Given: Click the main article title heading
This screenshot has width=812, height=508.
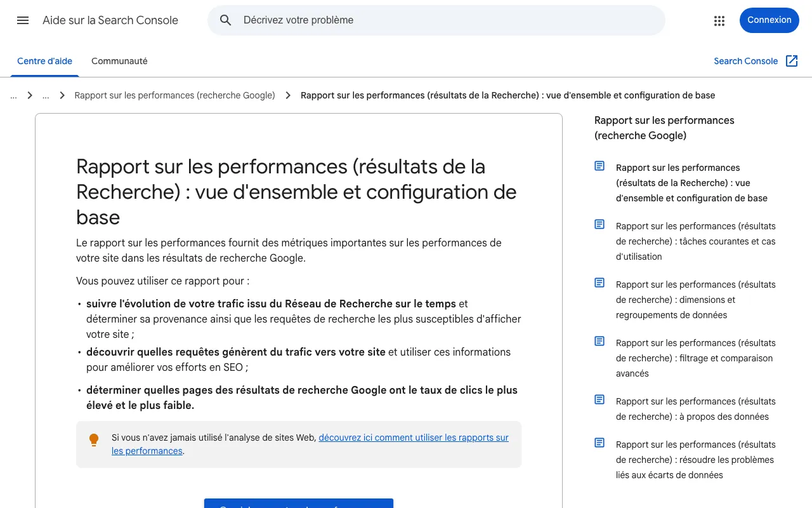Looking at the screenshot, I should [x=296, y=192].
